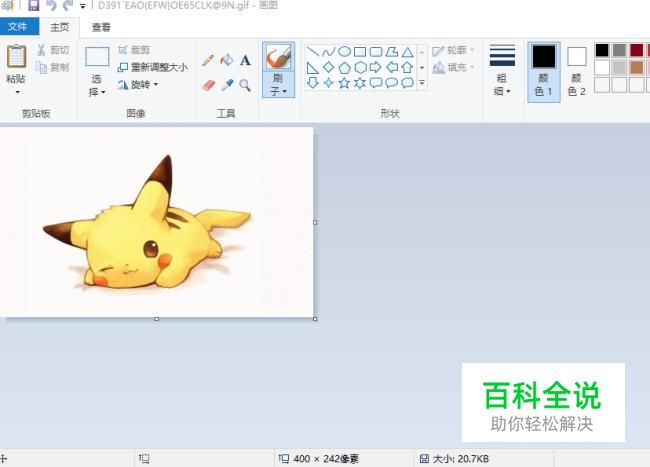650x467 pixels.
Task: Click the Resize button
Action: point(153,67)
